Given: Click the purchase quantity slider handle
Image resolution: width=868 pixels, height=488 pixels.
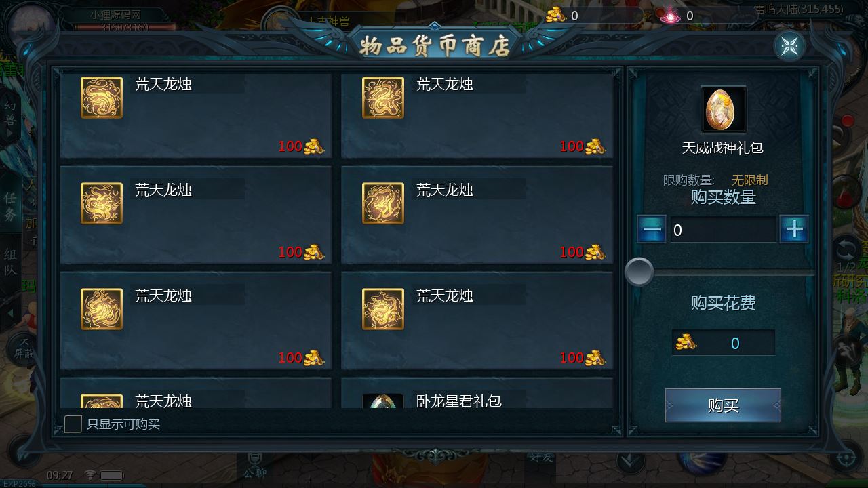Looking at the screenshot, I should coord(639,272).
